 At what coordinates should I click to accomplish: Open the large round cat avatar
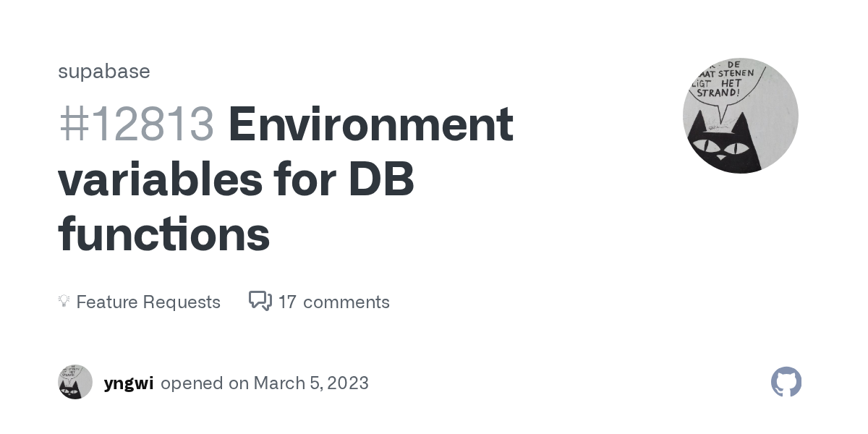coord(740,116)
